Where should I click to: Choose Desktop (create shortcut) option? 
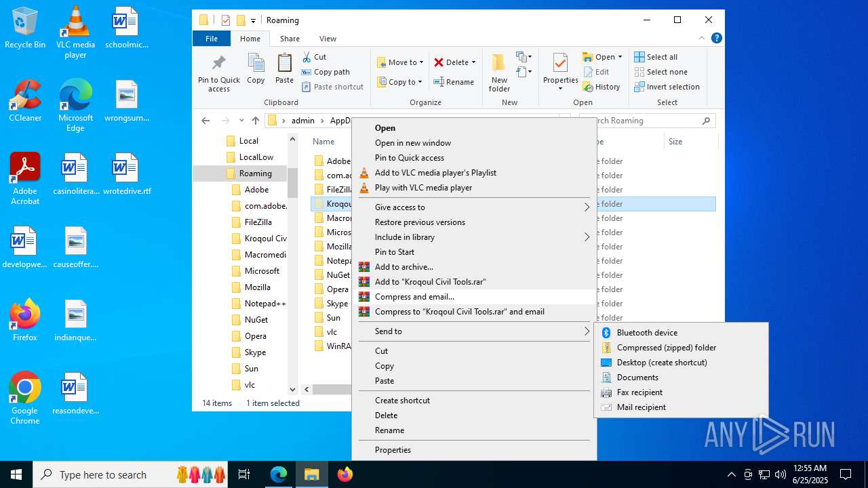(x=681, y=363)
